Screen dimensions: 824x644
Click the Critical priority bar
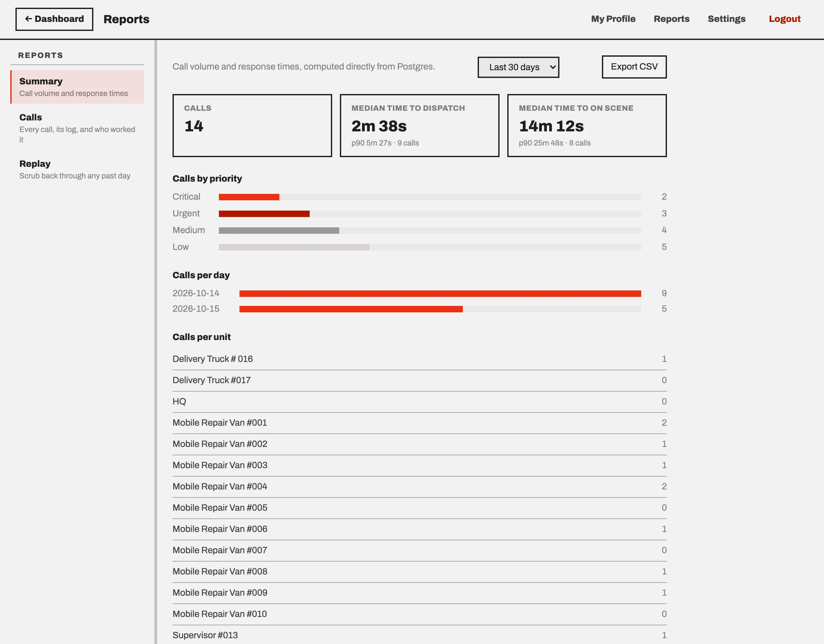(249, 197)
